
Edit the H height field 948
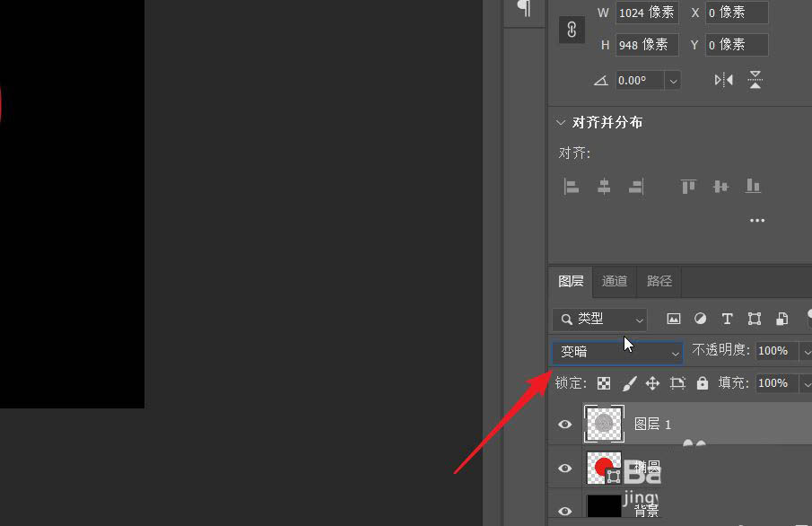(x=647, y=45)
